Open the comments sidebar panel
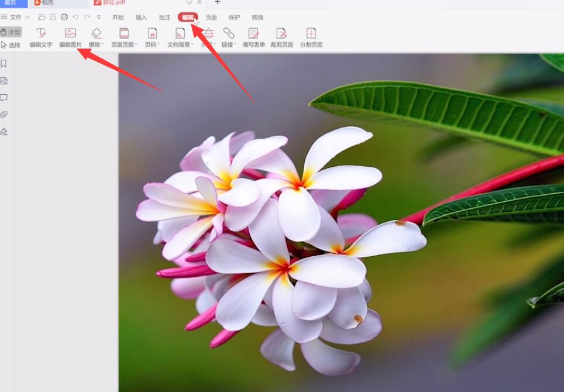The width and height of the screenshot is (564, 392). [x=4, y=98]
